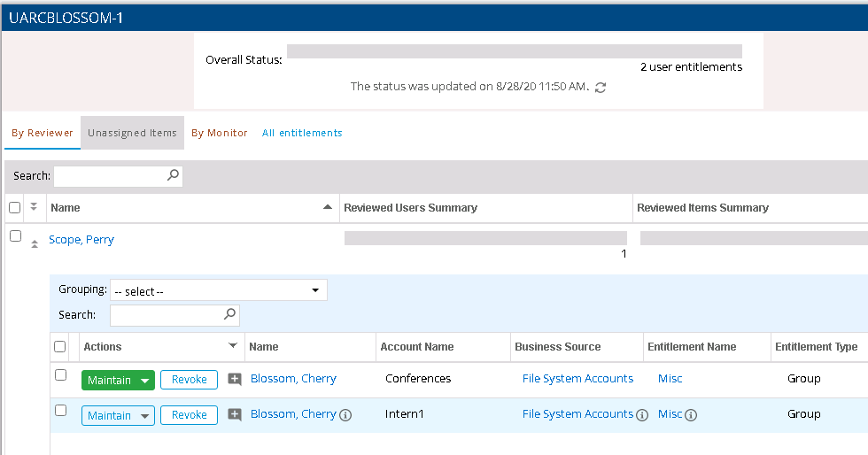Image resolution: width=868 pixels, height=455 pixels.
Task: Click info icon beside File System Accounts
Action: coord(642,415)
